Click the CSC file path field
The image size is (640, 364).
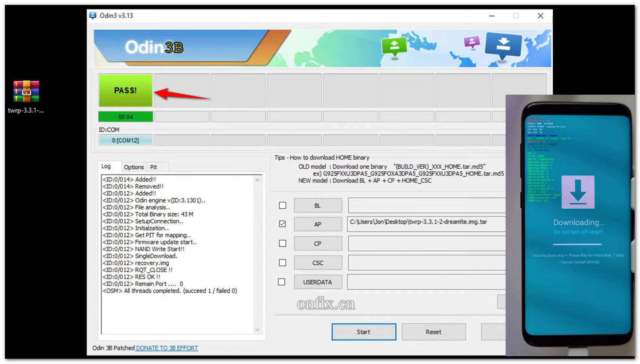pyautogui.click(x=427, y=263)
